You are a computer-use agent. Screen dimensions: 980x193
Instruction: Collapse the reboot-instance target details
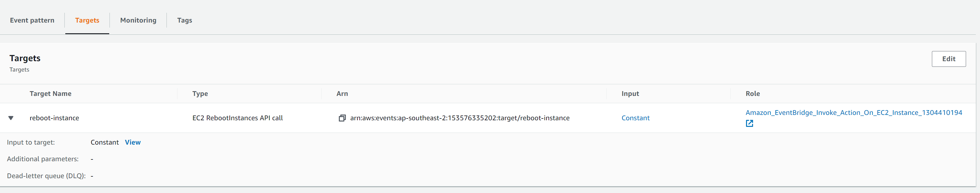[11, 118]
